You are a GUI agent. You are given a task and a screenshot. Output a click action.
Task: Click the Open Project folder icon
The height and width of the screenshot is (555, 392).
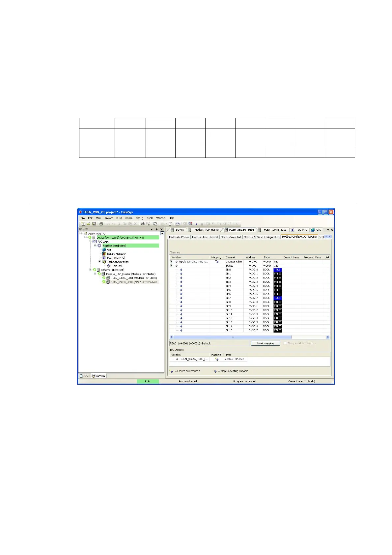(x=88, y=224)
